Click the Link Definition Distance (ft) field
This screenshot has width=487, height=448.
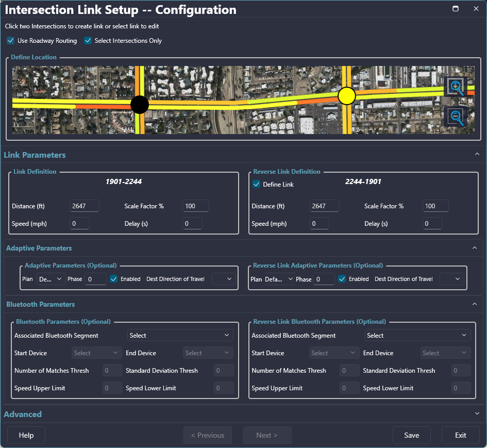(84, 206)
